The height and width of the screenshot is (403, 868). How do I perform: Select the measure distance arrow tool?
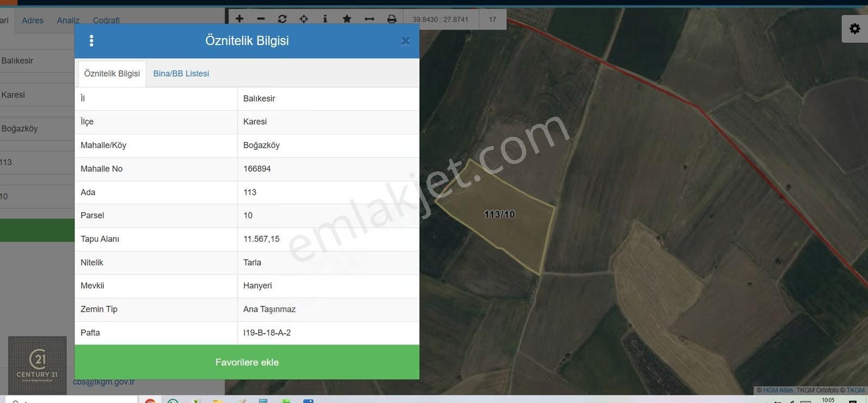369,18
